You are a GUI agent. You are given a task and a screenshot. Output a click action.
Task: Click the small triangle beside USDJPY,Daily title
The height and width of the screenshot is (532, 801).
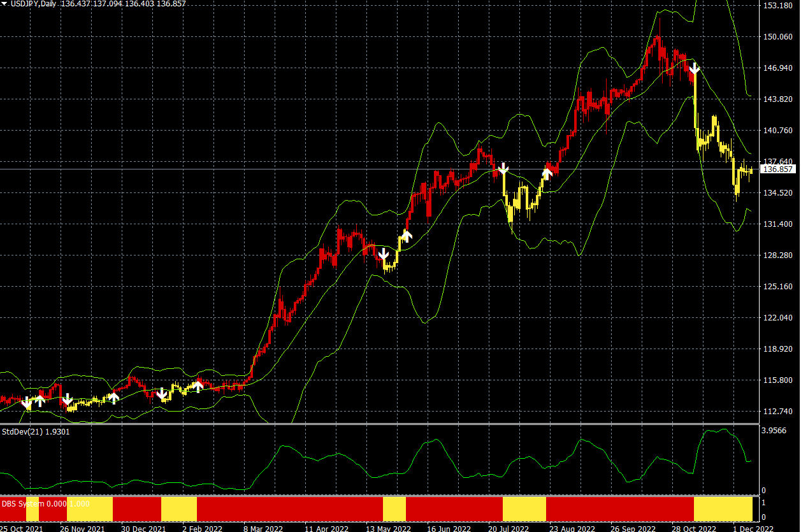4,4
